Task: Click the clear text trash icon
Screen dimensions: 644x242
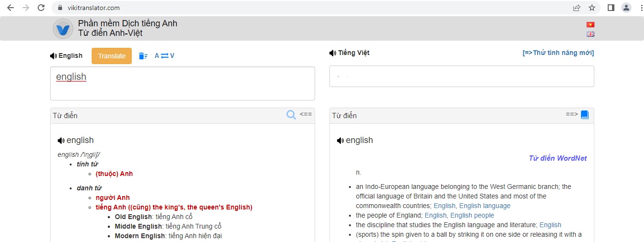Action: click(143, 56)
